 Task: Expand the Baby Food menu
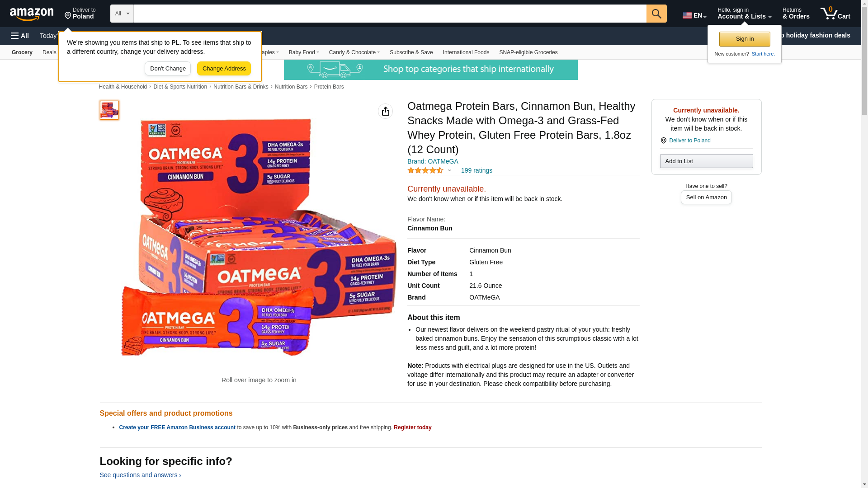tap(304, 52)
